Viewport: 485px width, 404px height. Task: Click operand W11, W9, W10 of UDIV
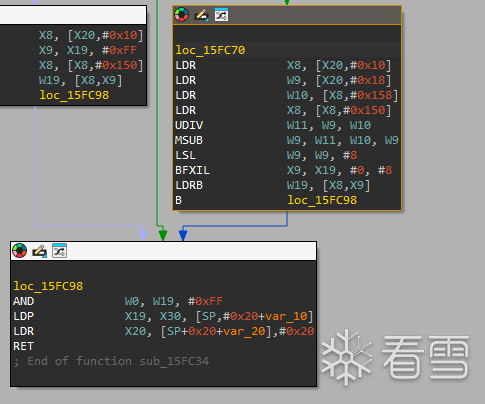329,125
